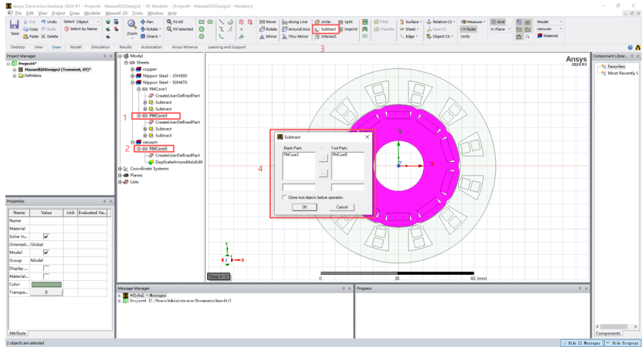Click the Intersect boolean tool
The width and height of the screenshot is (644, 347).
[325, 37]
